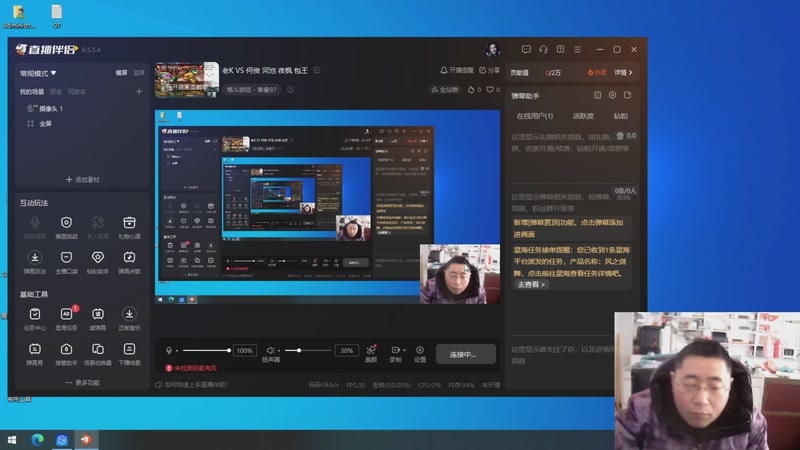Open 如何快速上手直播伴侣 help link
Image resolution: width=800 pixels, height=450 pixels.
(192, 385)
